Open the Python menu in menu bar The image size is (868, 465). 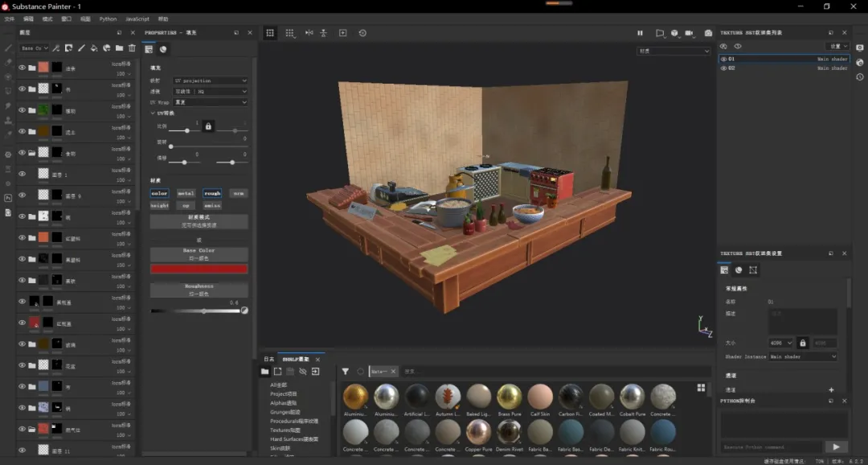pos(108,19)
